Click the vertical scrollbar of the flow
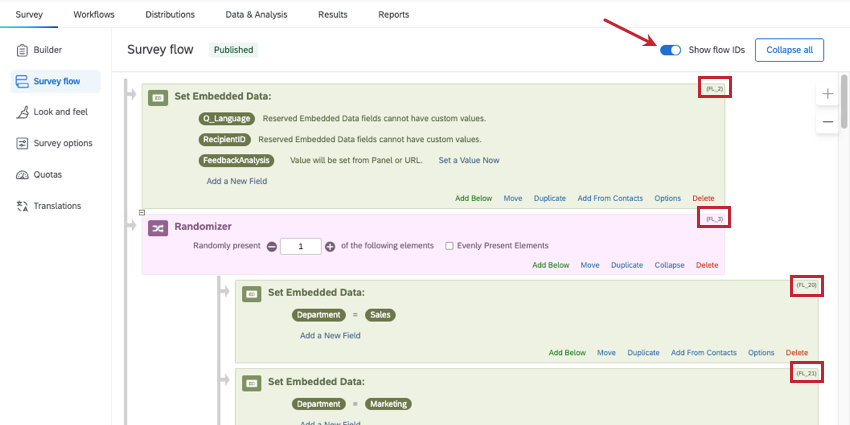Image resolution: width=850 pixels, height=425 pixels. coord(844,101)
